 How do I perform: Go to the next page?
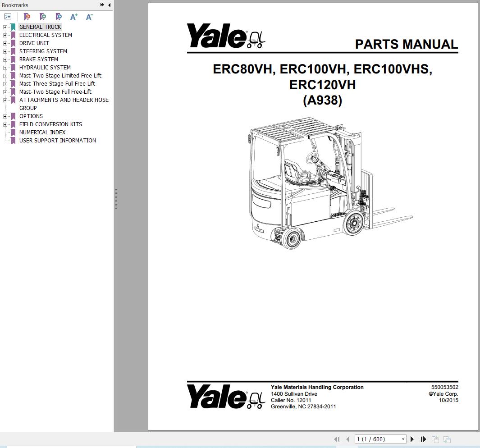click(x=412, y=439)
